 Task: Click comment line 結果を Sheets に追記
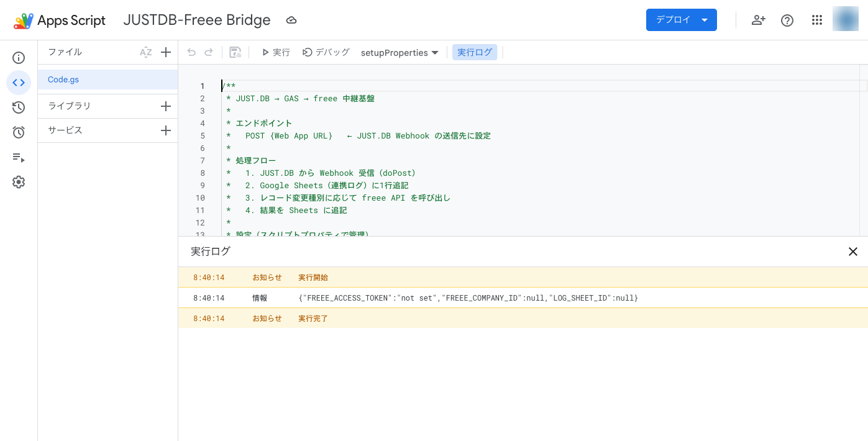pyautogui.click(x=286, y=210)
